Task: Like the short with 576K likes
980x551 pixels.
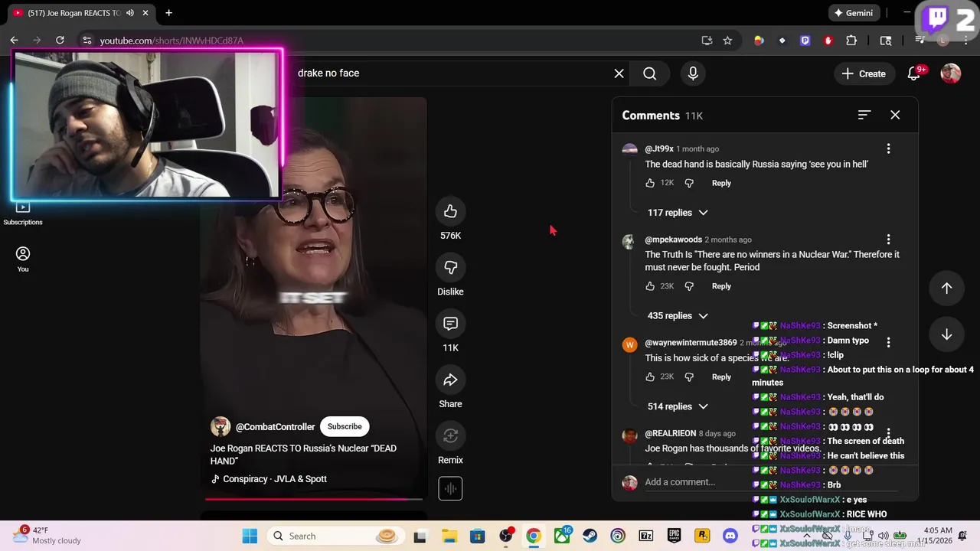Action: (450, 211)
